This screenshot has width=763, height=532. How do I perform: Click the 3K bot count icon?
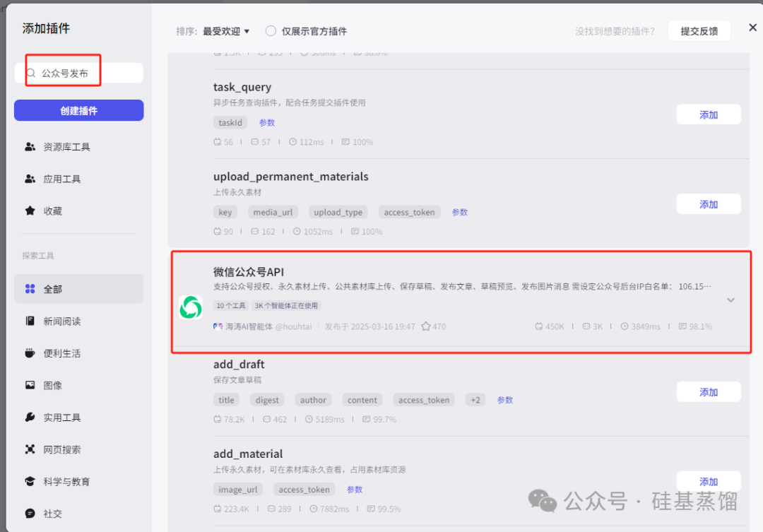click(x=586, y=326)
